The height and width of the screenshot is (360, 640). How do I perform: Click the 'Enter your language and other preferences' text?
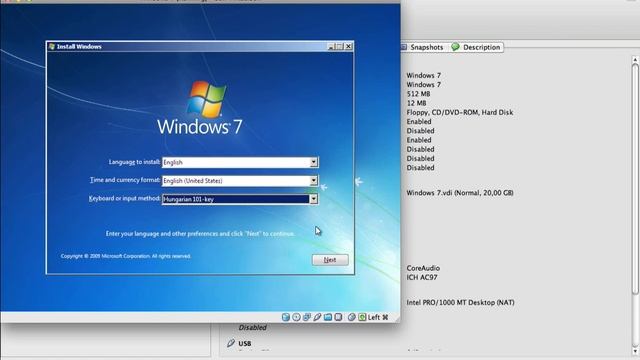200,233
